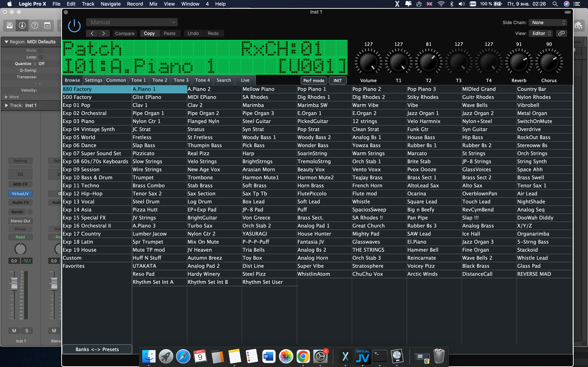This screenshot has height=367, width=588.
Task: Go to previous preset arrow
Action: [x=92, y=33]
